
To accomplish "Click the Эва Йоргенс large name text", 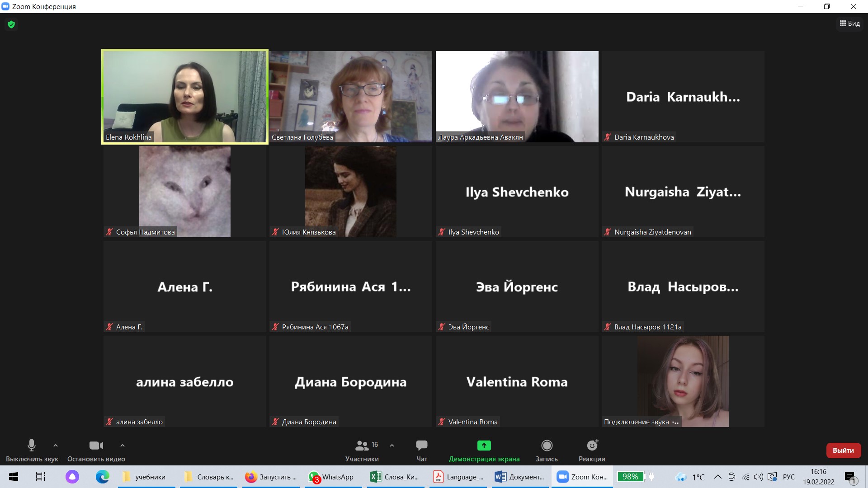I will tap(517, 287).
